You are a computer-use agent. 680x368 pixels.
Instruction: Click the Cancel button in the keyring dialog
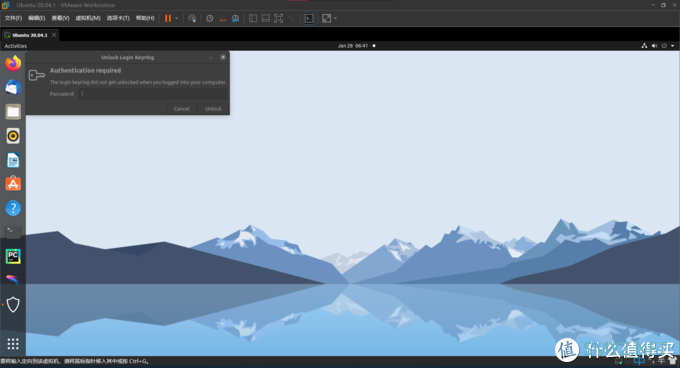coord(181,109)
